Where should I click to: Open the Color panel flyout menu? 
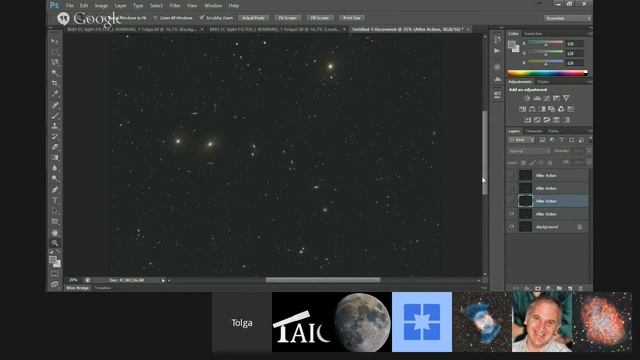point(589,33)
